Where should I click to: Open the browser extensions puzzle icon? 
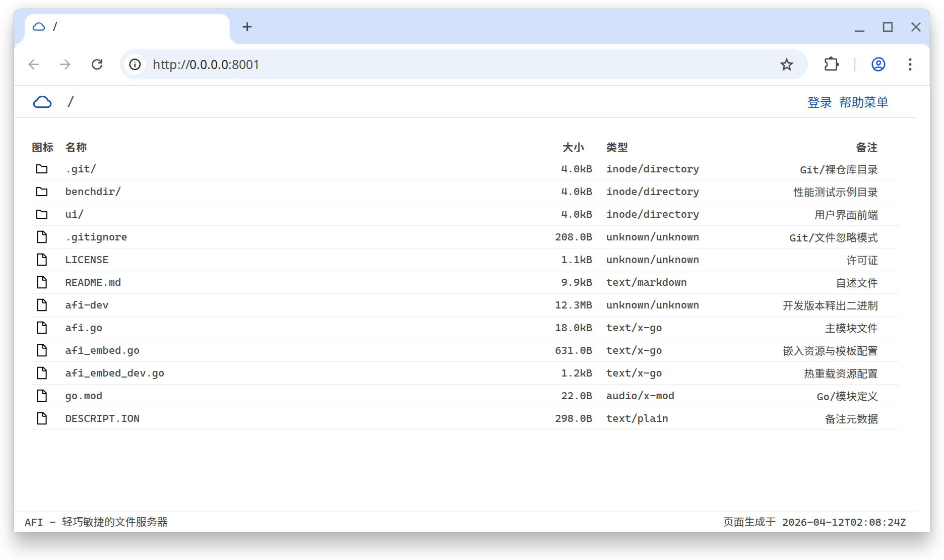831,65
